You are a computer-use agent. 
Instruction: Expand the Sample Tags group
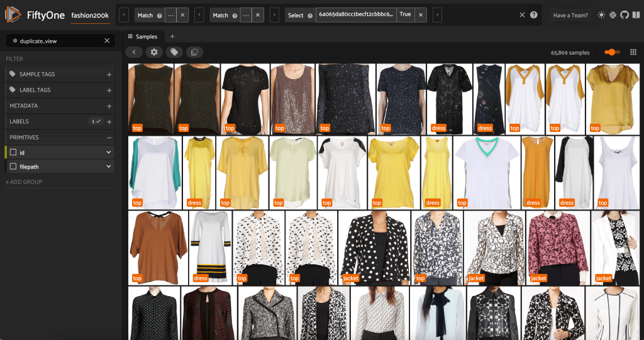pyautogui.click(x=109, y=74)
